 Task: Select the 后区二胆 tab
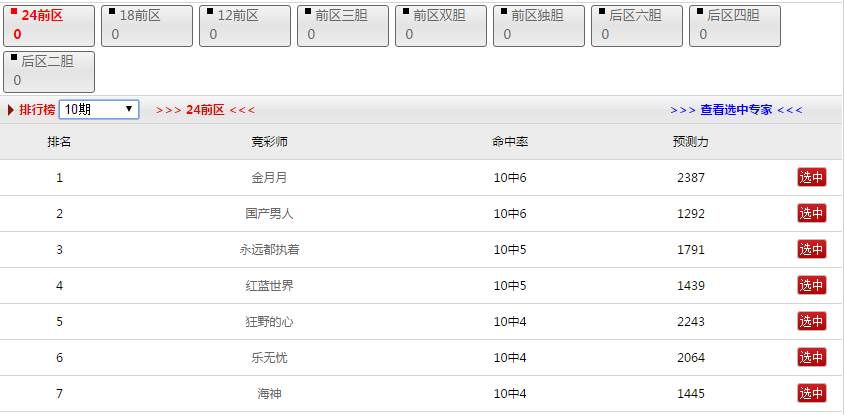pyautogui.click(x=49, y=72)
